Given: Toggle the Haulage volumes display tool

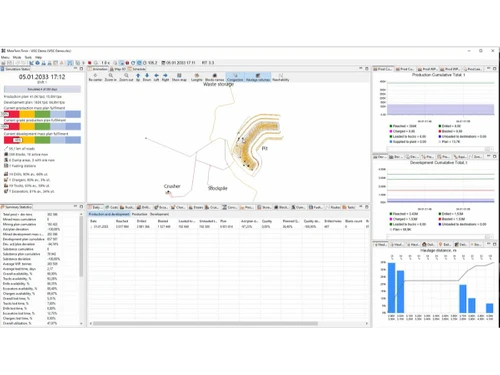Looking at the screenshot, I should tap(258, 77).
